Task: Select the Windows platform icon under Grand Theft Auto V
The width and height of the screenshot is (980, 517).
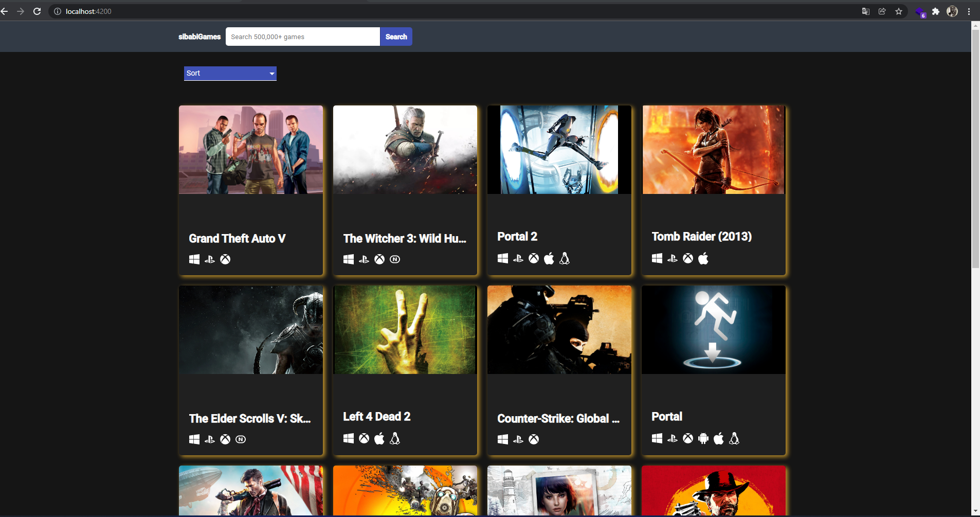Action: (x=194, y=259)
